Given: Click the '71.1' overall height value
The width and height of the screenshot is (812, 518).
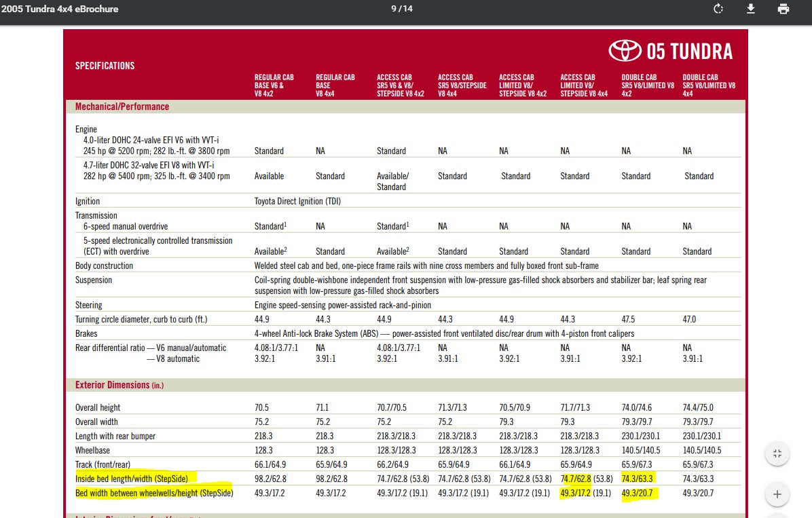Looking at the screenshot, I should (322, 407).
